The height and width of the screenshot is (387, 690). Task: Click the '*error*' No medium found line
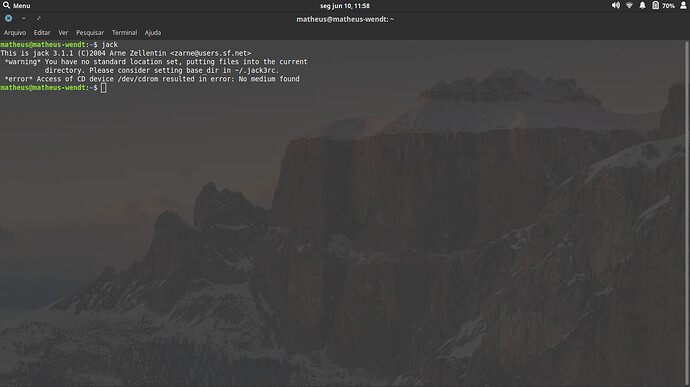[152, 79]
